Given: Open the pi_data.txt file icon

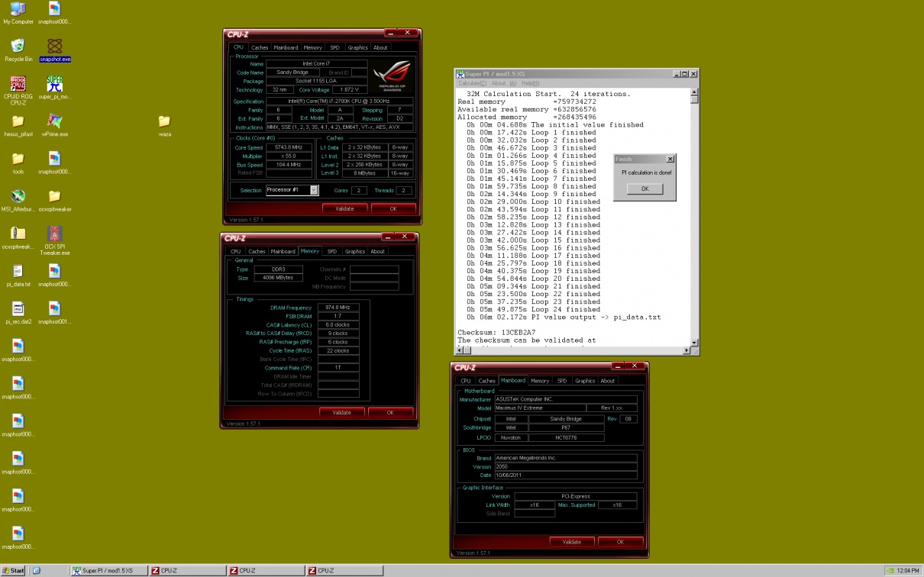Looking at the screenshot, I should [18, 272].
